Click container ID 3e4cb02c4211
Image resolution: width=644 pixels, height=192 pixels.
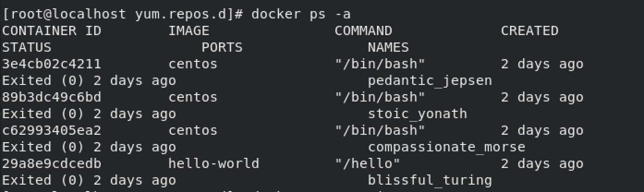(x=52, y=64)
